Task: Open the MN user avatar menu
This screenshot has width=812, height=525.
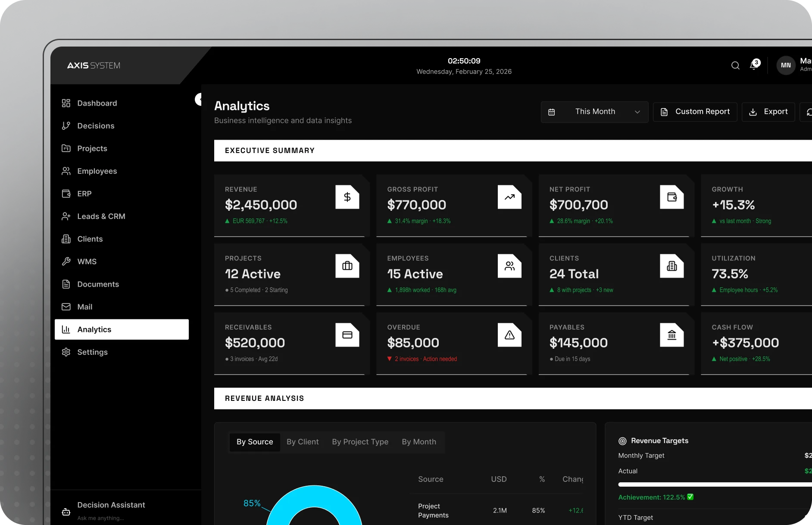Action: 786,66
